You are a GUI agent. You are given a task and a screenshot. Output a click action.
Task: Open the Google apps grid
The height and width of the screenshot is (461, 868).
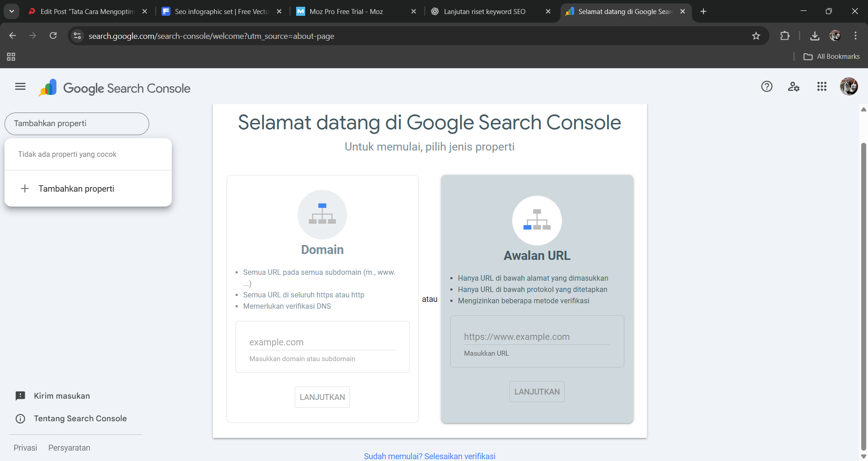coord(822,86)
